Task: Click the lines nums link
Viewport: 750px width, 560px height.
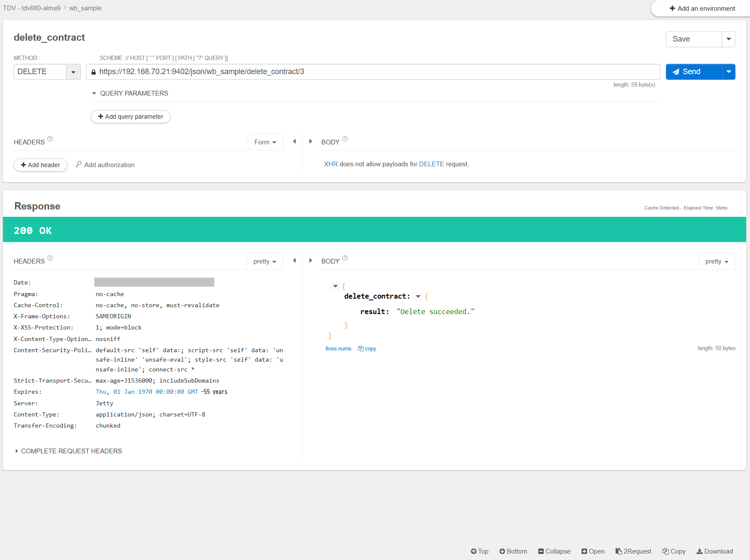Action: coord(339,349)
